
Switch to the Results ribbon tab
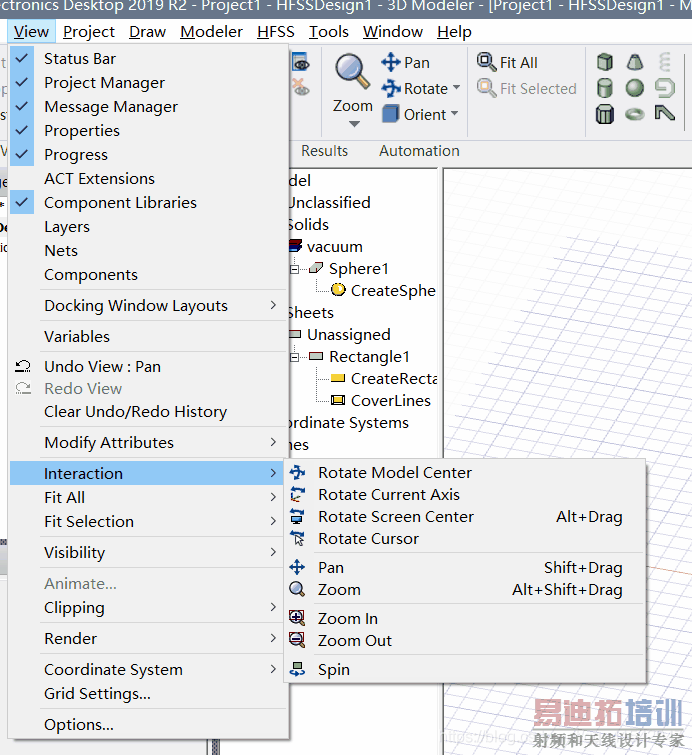coord(325,151)
